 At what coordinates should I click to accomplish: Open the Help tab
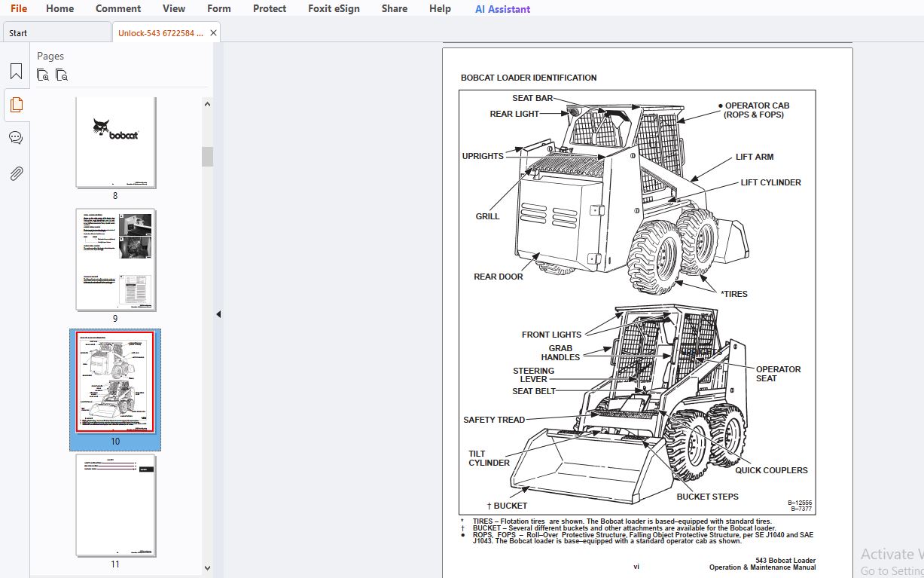point(440,9)
